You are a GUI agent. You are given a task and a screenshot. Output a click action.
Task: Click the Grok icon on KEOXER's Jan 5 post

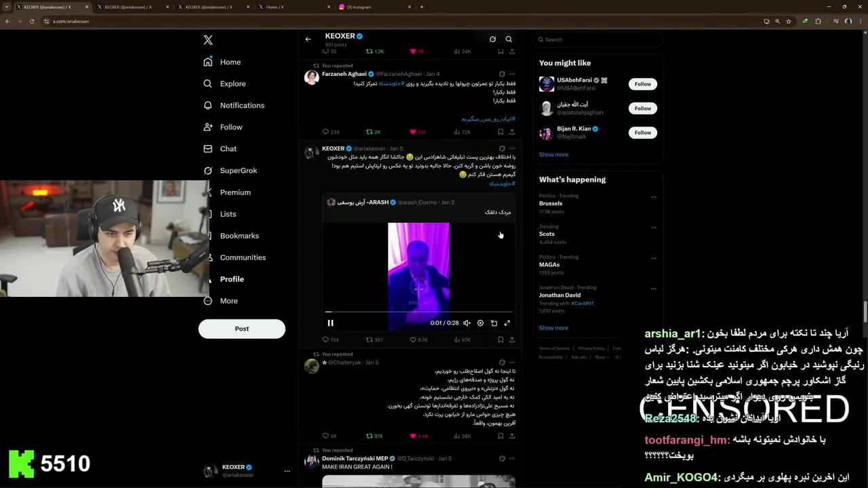(x=502, y=148)
